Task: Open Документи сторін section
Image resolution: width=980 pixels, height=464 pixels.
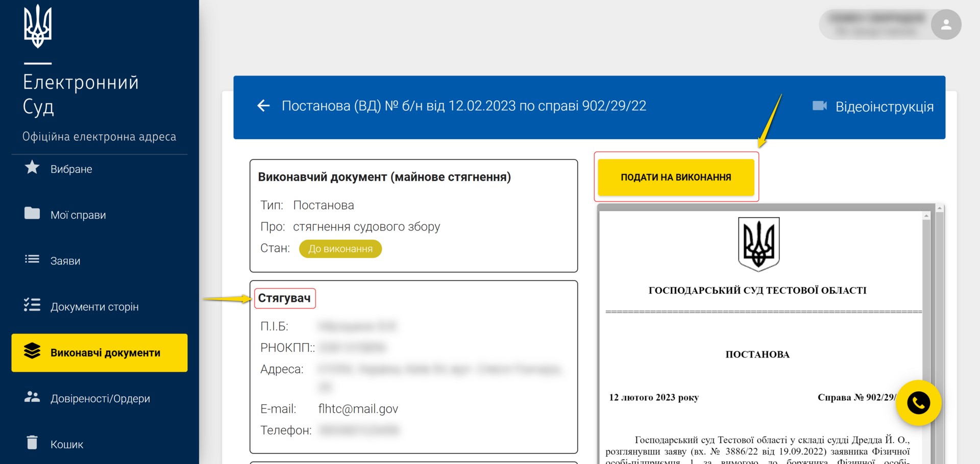Action: tap(94, 307)
